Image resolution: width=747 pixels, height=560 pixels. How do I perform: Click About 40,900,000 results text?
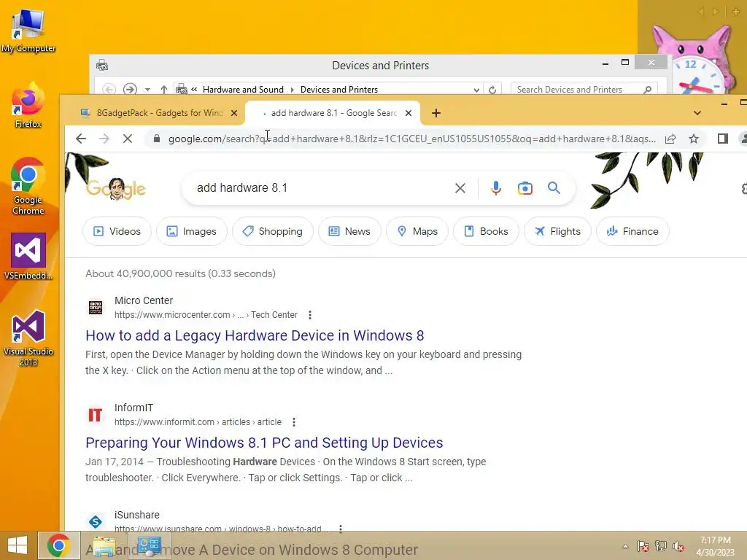point(180,274)
